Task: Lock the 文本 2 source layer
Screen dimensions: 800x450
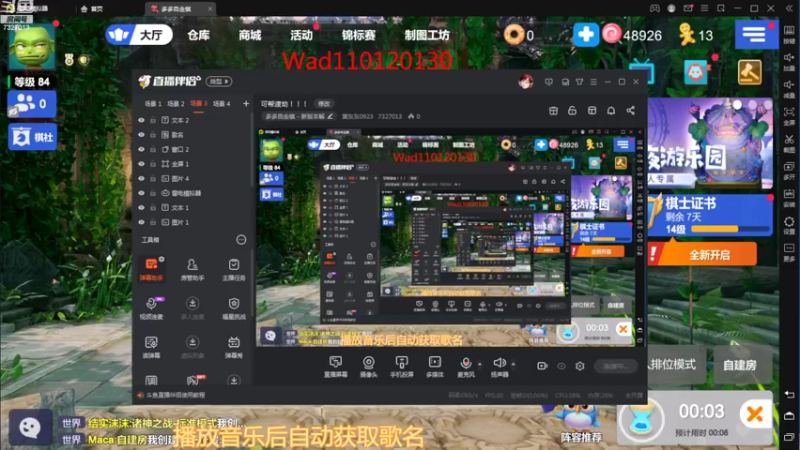Action: 153,120
